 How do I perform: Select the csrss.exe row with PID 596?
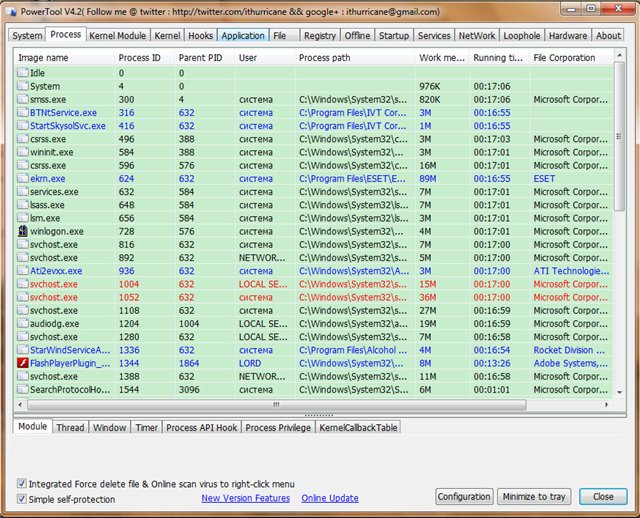click(313, 165)
